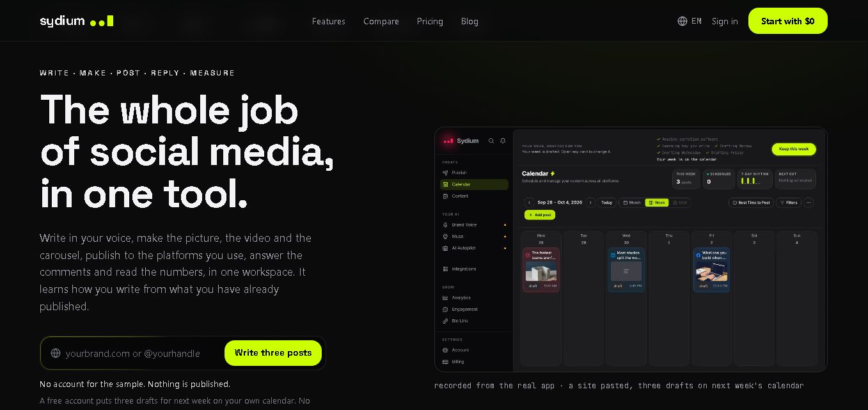
Task: Click the Start with $0 button
Action: (x=788, y=21)
